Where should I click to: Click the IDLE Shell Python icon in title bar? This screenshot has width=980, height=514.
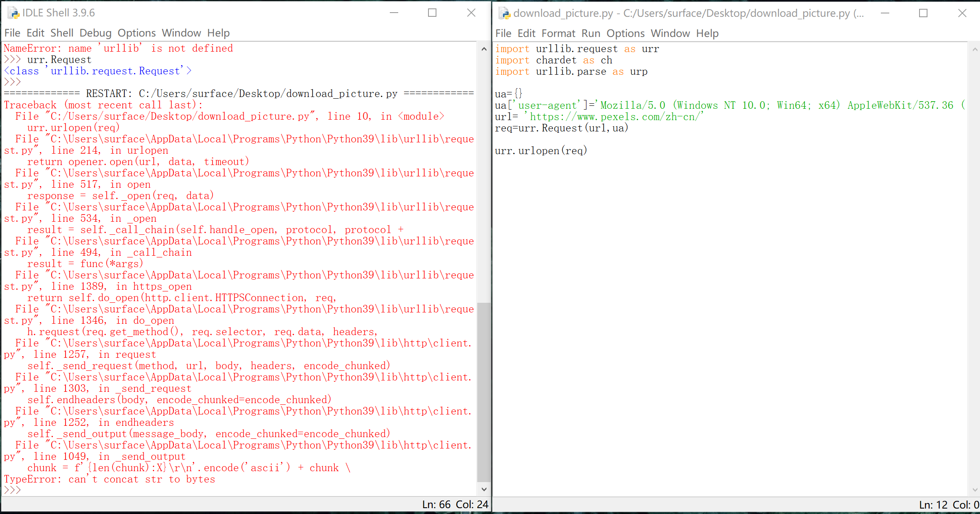point(13,13)
